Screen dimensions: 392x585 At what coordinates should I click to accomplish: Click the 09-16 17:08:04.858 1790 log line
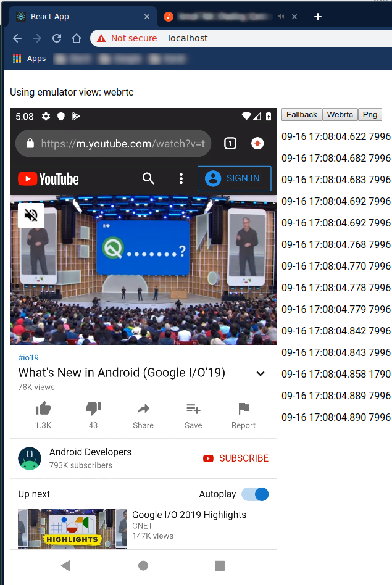click(336, 374)
